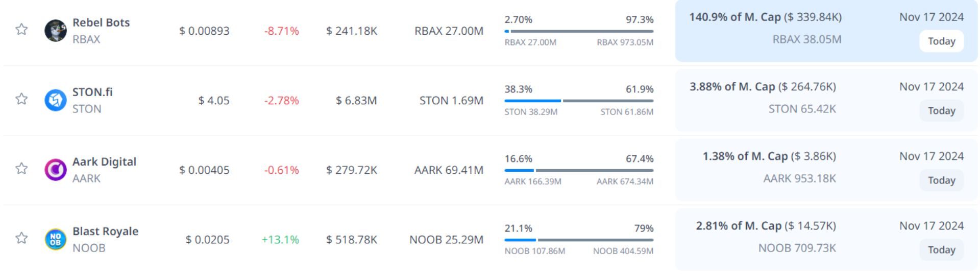Screen dimensions: 980x276
Task: Add Aark Digital to watchlist star
Action: [x=21, y=168]
